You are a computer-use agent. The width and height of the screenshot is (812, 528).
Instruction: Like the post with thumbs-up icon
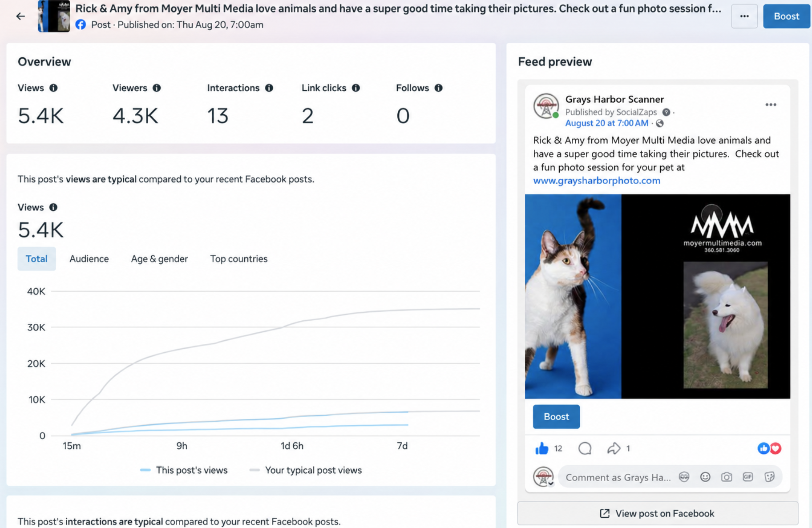pyautogui.click(x=541, y=448)
